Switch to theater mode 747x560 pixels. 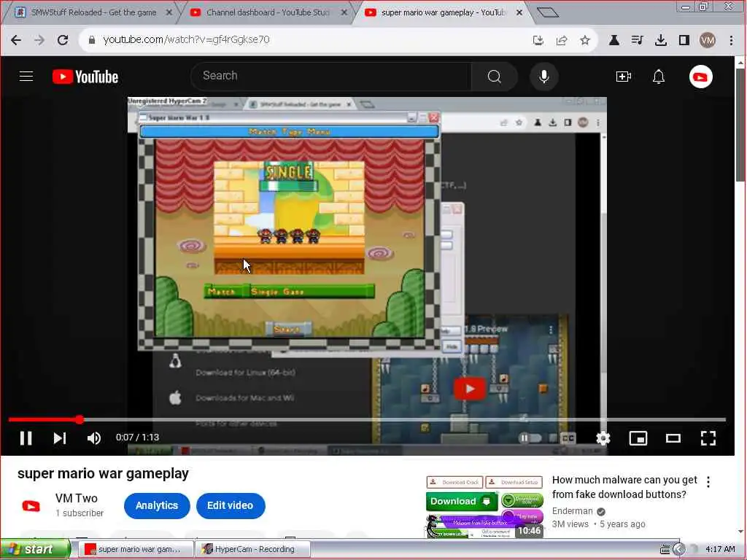tap(673, 437)
